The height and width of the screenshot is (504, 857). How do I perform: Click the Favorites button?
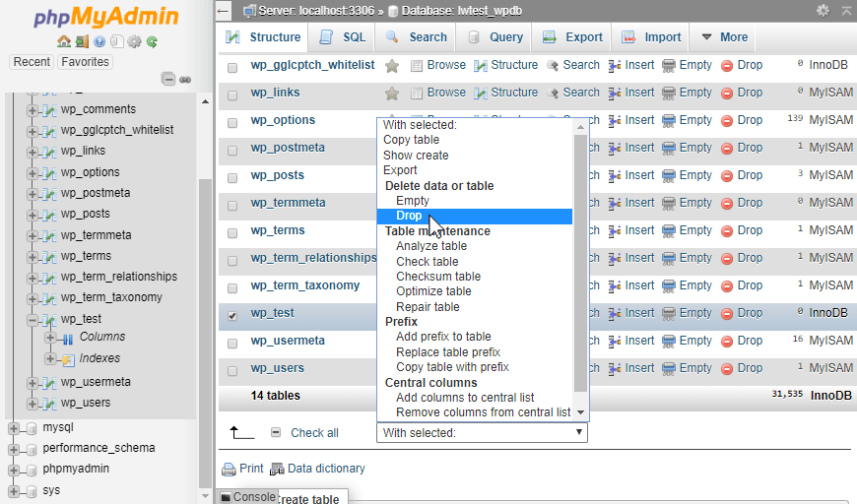click(x=85, y=62)
